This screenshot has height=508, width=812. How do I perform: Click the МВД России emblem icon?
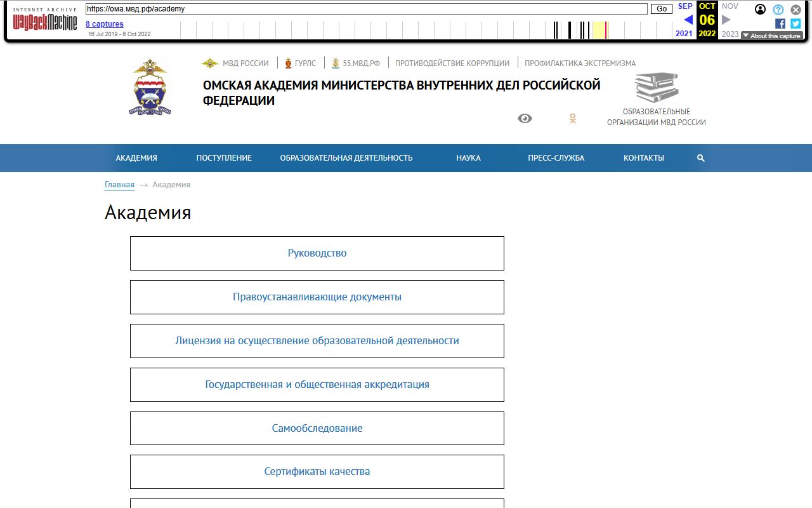pyautogui.click(x=210, y=63)
